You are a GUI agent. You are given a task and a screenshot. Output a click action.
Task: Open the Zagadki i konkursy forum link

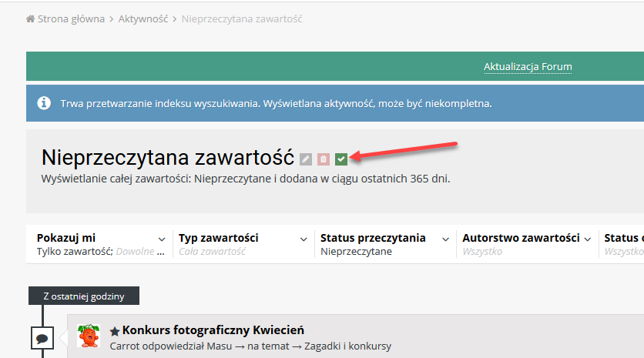point(347,346)
